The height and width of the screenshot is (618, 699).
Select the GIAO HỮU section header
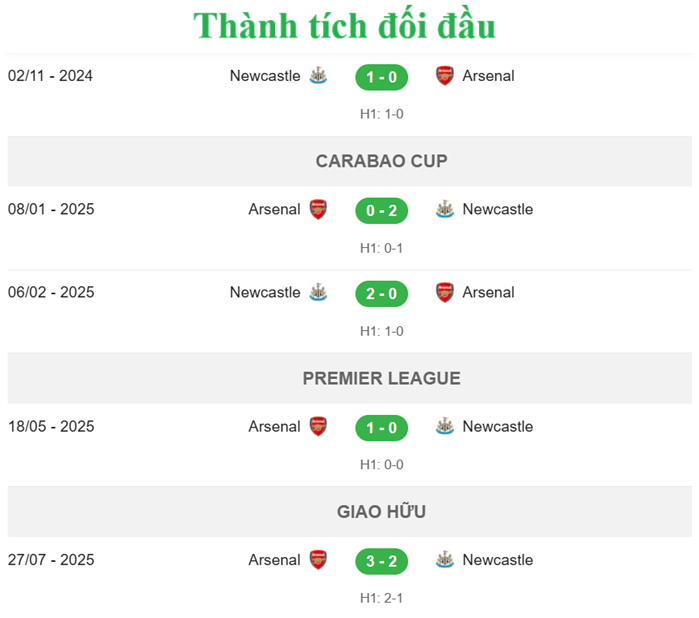pos(381,512)
